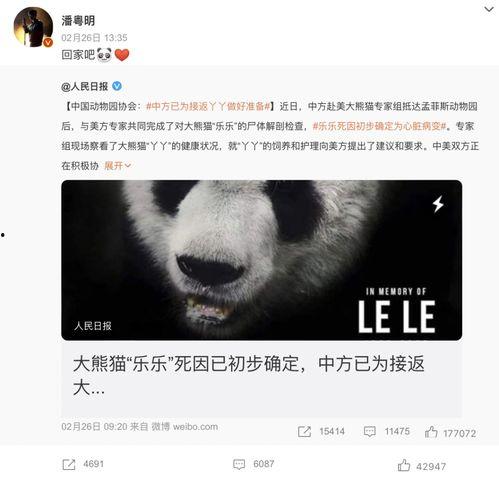Expand full text with 展开
Viewport: 499px width, 478px height.
[x=117, y=165]
